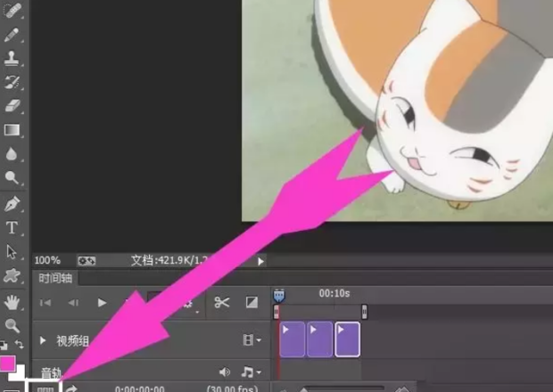Pick the History Brush tool
Image resolution: width=553 pixels, height=392 pixels.
12,82
